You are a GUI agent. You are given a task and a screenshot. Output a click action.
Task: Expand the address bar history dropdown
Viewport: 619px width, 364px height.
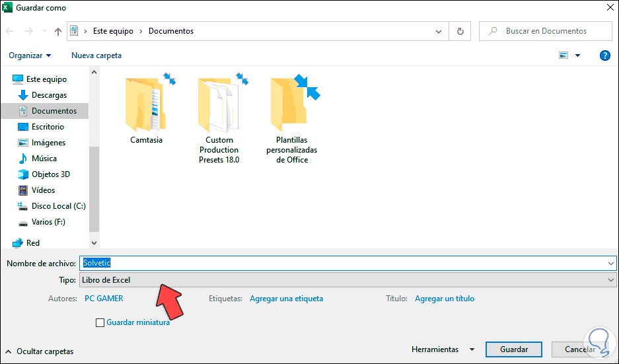pos(439,31)
